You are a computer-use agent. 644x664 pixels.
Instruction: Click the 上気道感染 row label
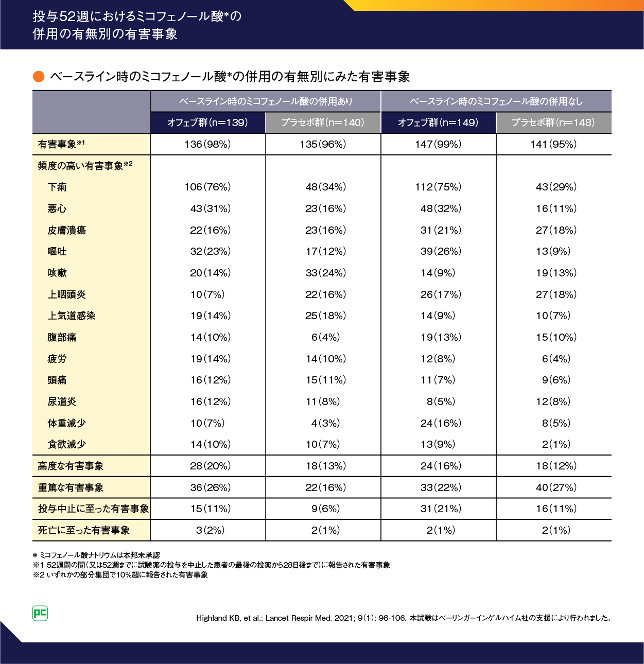(72, 316)
